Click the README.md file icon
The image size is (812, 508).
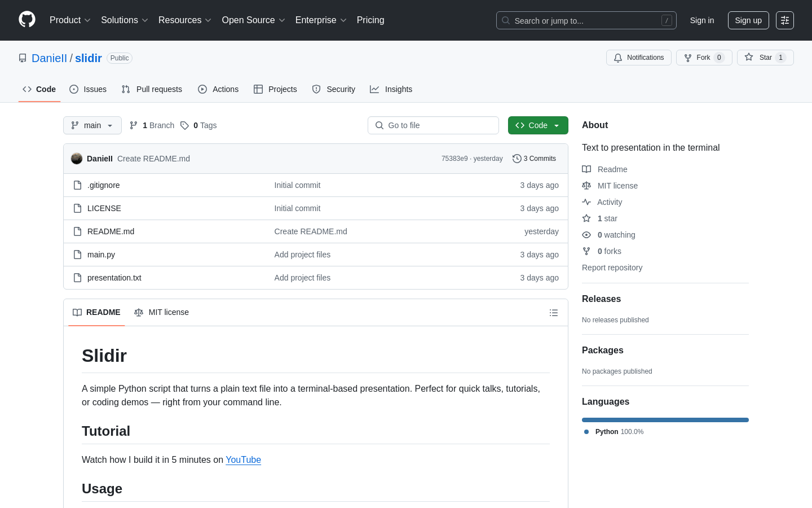coord(78,231)
